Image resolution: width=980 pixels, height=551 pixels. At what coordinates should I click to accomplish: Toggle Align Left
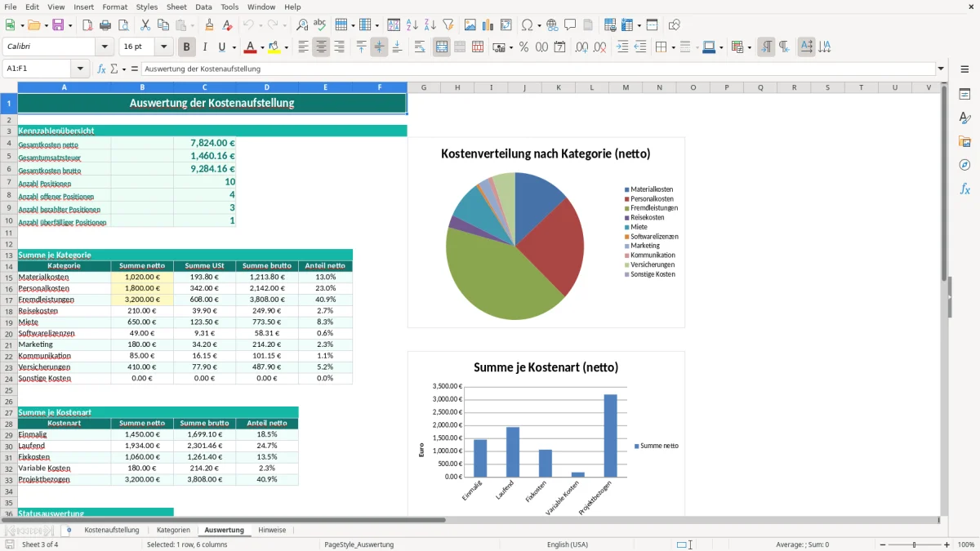tap(303, 47)
